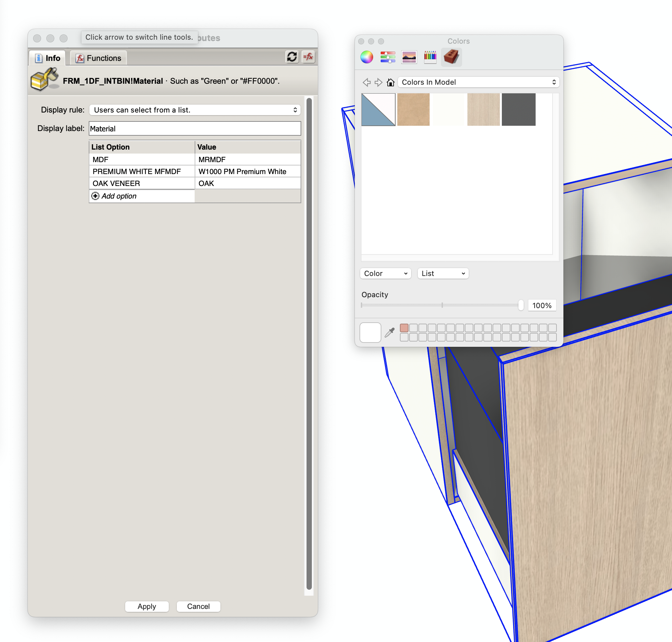Open the color wheel picker
The image size is (672, 642).
(367, 57)
